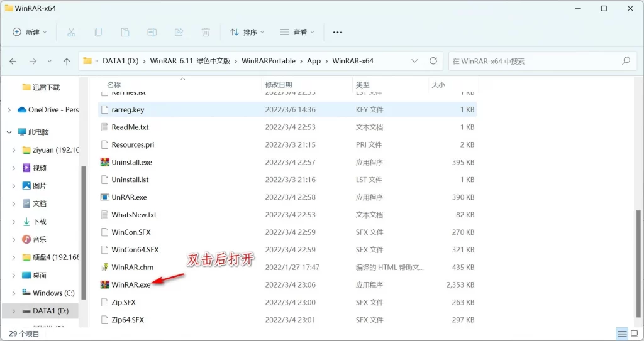Click the navigation pane scrollbar
Image resolution: width=644 pixels, height=341 pixels.
[84, 232]
